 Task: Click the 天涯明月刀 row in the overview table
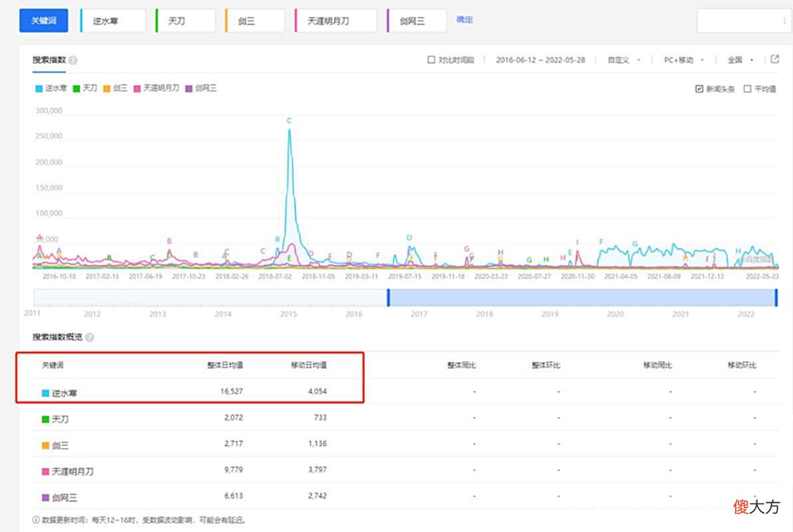[405, 470]
